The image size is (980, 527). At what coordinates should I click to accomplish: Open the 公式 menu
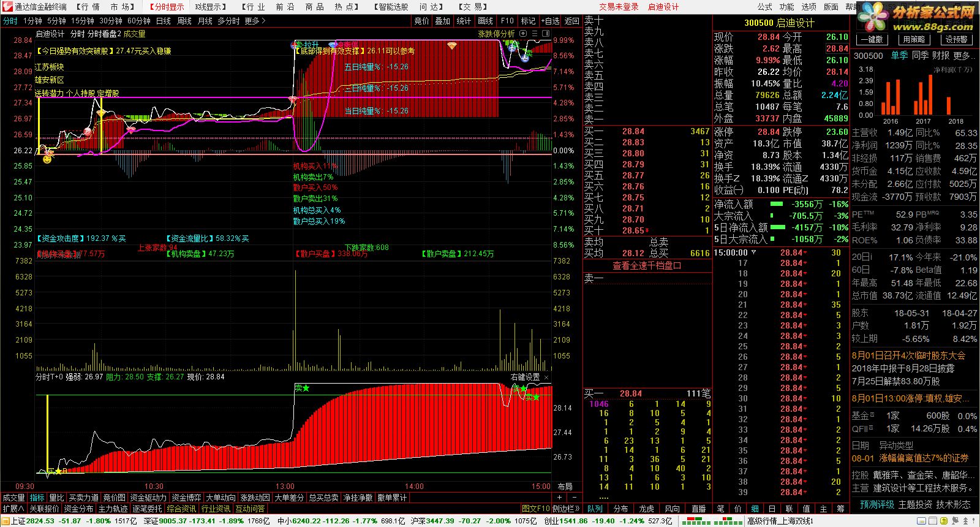click(764, 7)
